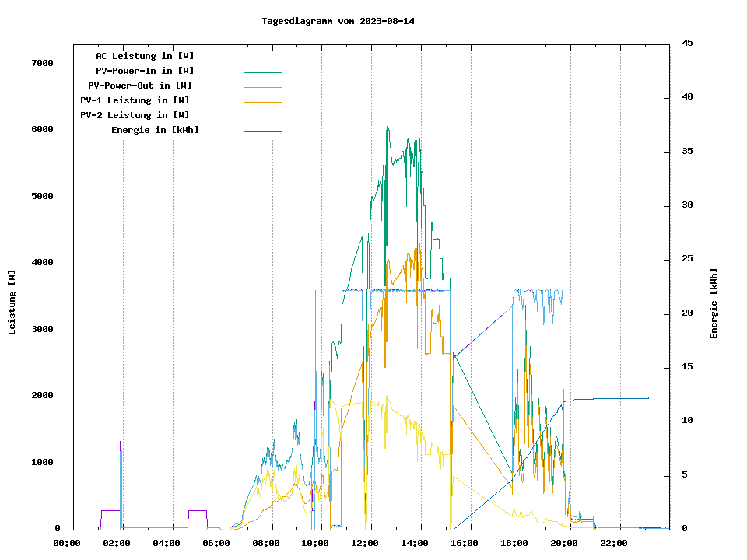This screenshot has width=747, height=560.
Task: Select the 'PV-2 Leistung in [W]' legend label
Action: (x=135, y=115)
